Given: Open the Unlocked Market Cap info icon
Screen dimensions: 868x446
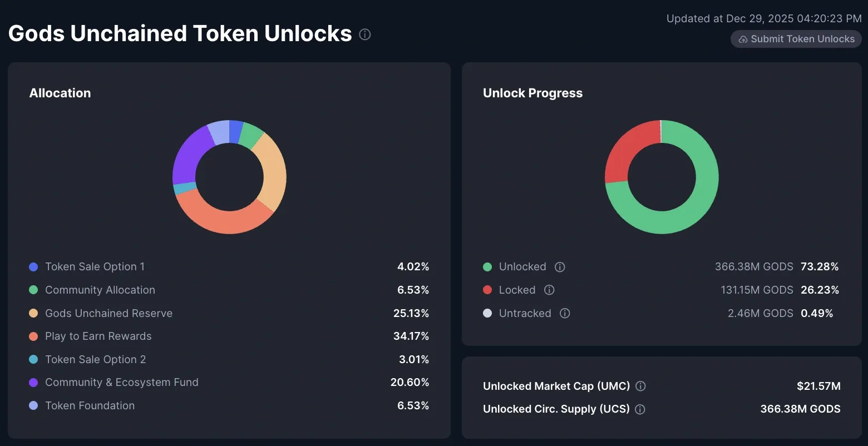Looking at the screenshot, I should 640,386.
